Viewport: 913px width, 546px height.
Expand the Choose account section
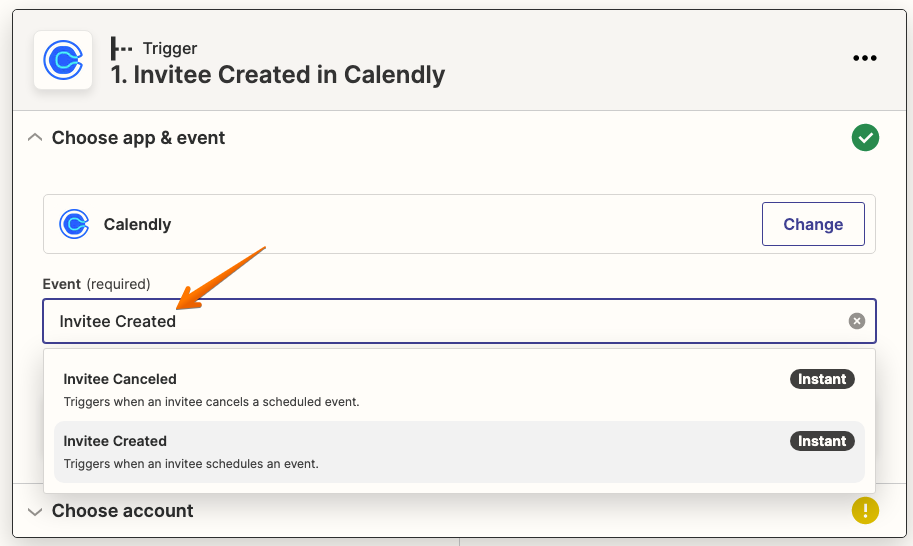point(35,511)
